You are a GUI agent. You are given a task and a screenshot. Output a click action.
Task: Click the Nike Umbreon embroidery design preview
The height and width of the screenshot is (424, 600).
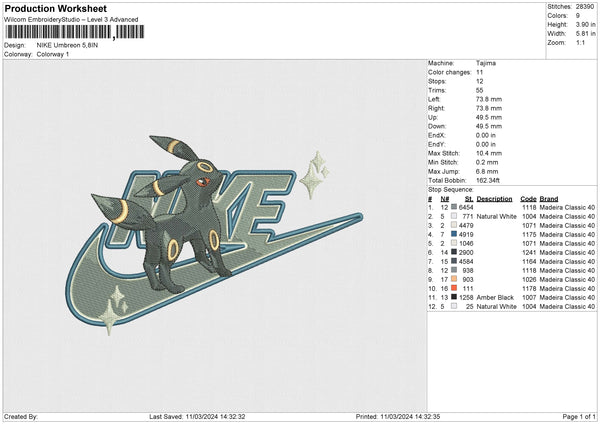214,235
